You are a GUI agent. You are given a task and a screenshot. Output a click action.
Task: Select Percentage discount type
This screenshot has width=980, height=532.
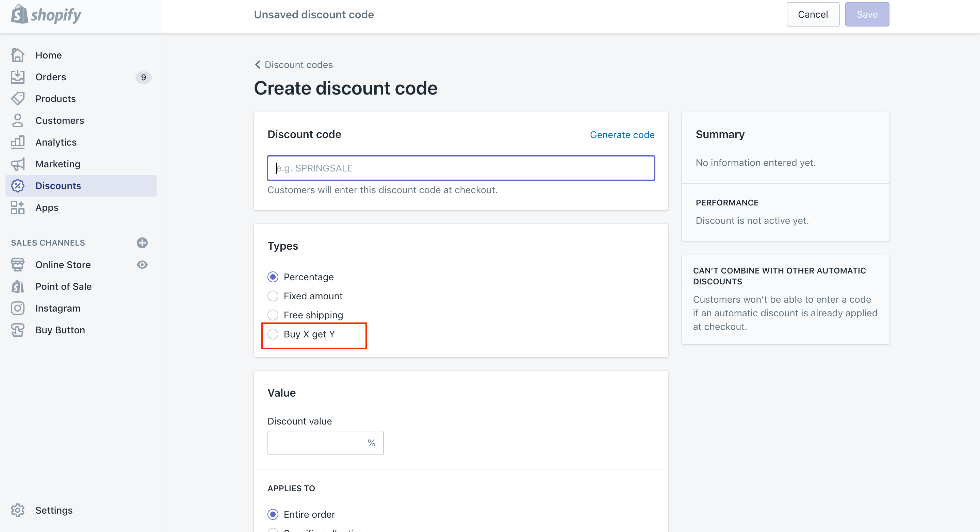(273, 277)
